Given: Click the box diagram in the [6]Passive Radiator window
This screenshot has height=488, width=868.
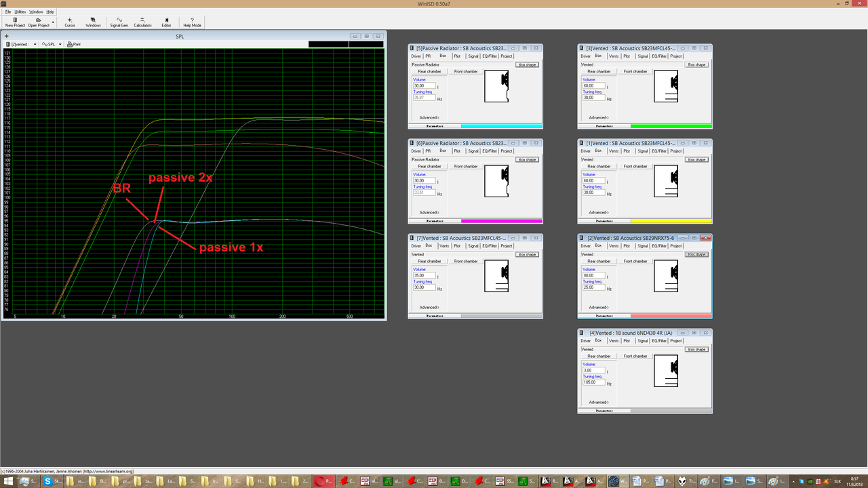Looking at the screenshot, I should click(496, 180).
